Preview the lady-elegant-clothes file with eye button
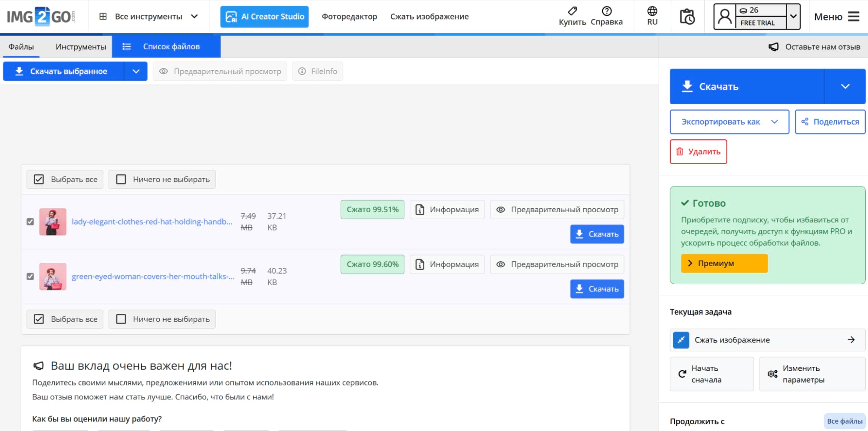The height and width of the screenshot is (431, 868). pos(557,210)
